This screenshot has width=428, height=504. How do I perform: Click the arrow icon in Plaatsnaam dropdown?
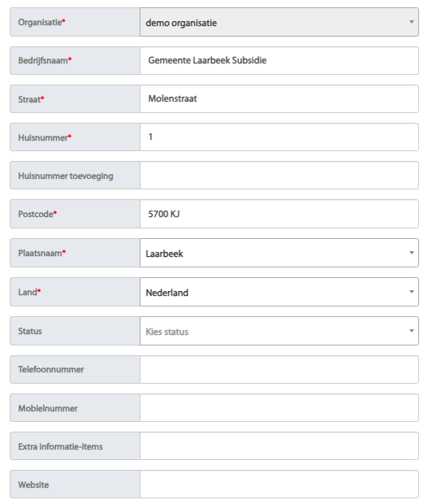point(411,253)
